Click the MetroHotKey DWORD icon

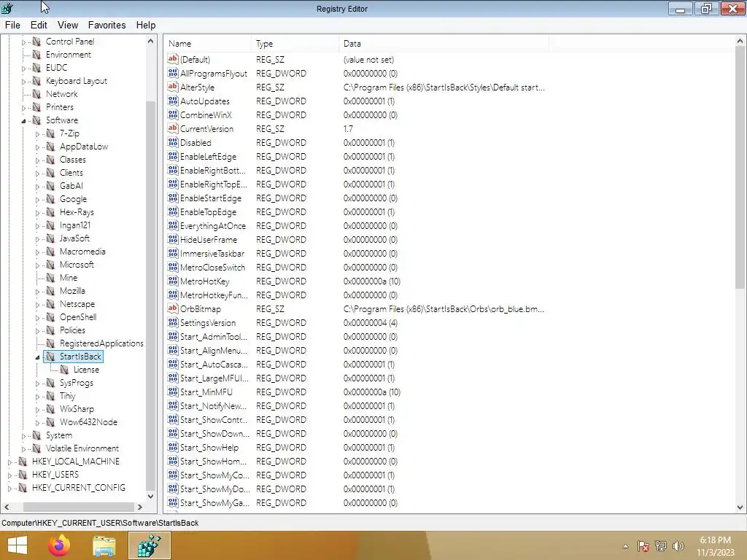[x=172, y=281]
